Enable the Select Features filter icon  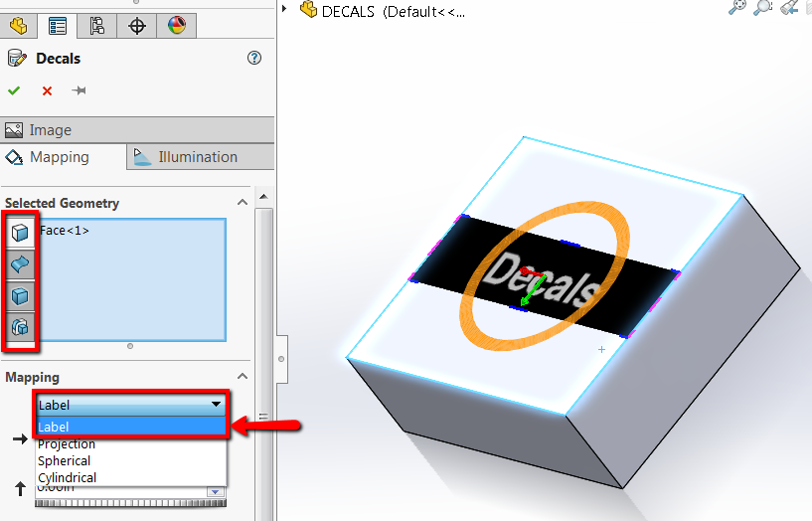(20, 327)
